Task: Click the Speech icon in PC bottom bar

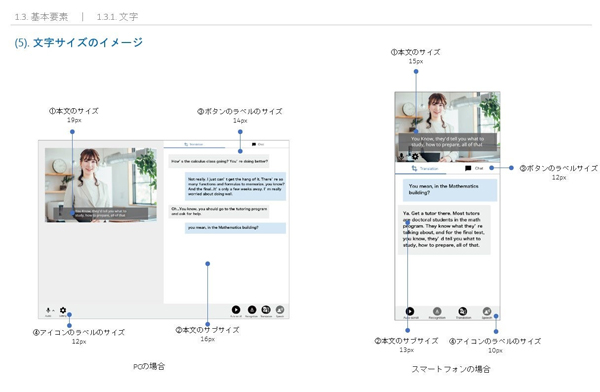Action: click(x=280, y=309)
